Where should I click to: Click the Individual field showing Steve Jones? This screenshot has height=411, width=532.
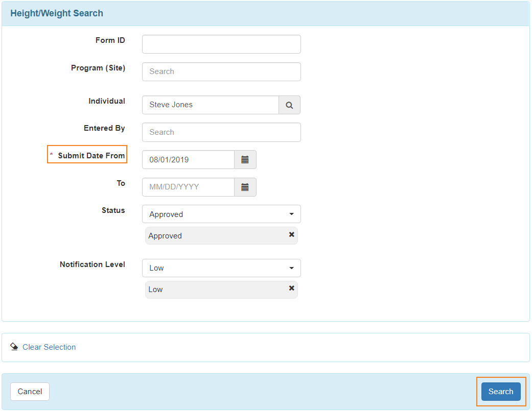pyautogui.click(x=210, y=105)
